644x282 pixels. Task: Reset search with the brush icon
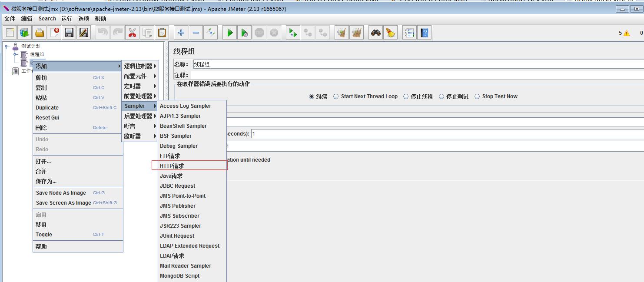(391, 33)
